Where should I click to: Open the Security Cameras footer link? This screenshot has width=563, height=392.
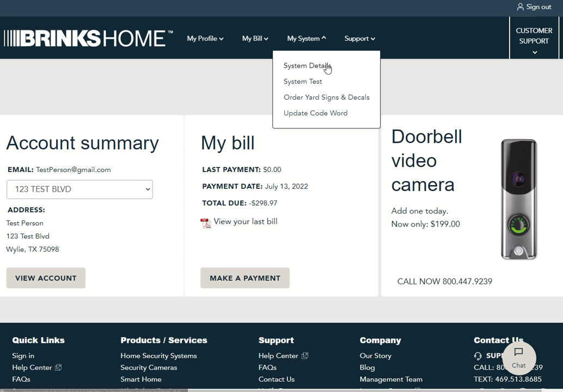coord(149,367)
